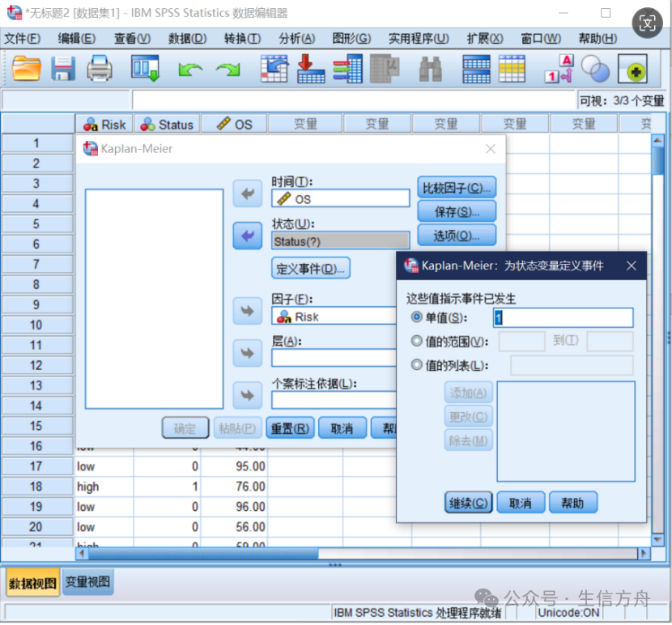Click the vertical scrollbar down arrow
672x625 pixels.
pos(657,539)
